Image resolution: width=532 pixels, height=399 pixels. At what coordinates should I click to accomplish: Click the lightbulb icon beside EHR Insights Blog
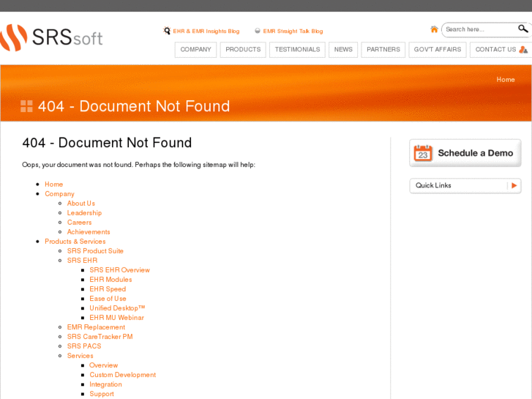pyautogui.click(x=167, y=31)
